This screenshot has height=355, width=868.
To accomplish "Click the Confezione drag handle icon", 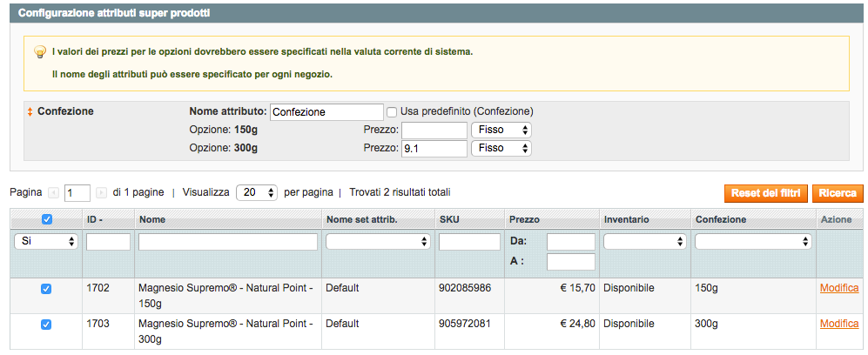I will coord(30,112).
